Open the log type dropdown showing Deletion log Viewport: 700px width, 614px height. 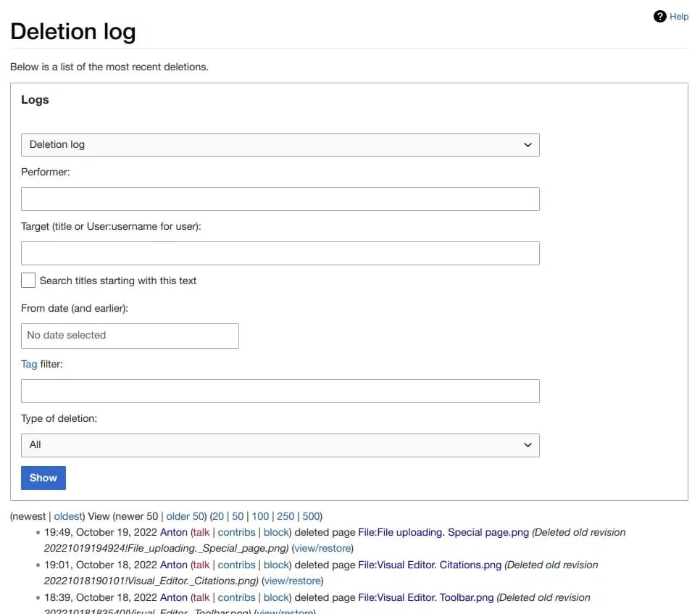click(280, 144)
